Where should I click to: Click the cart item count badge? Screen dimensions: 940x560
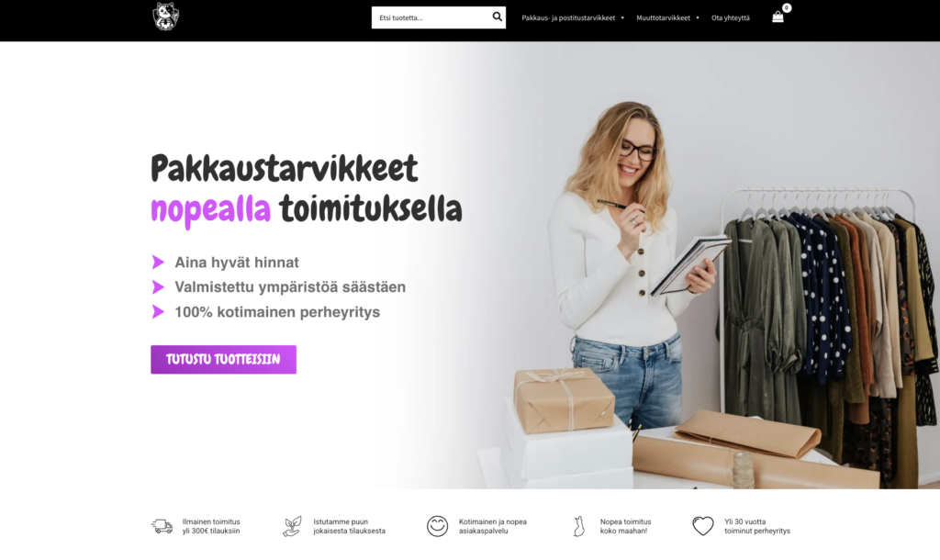pyautogui.click(x=787, y=7)
